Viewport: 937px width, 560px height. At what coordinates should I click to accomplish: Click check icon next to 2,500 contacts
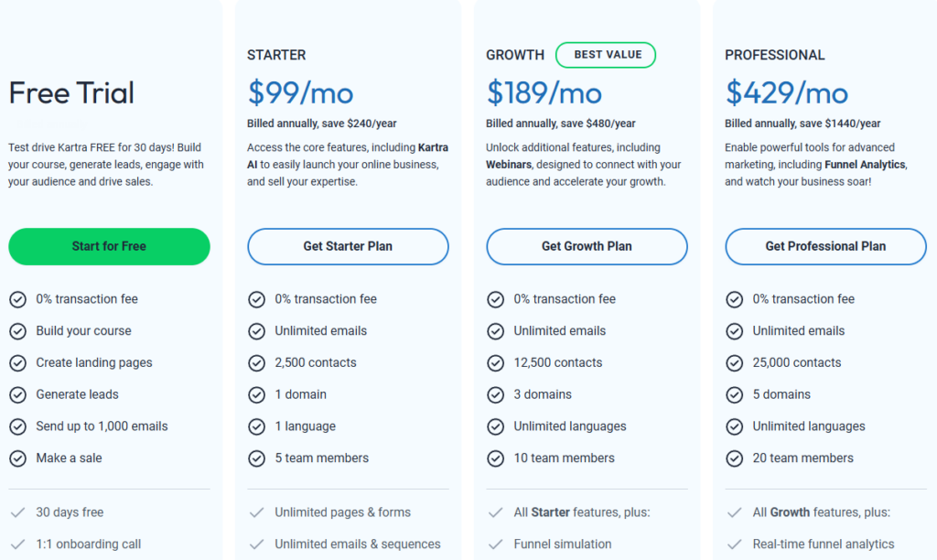256,363
